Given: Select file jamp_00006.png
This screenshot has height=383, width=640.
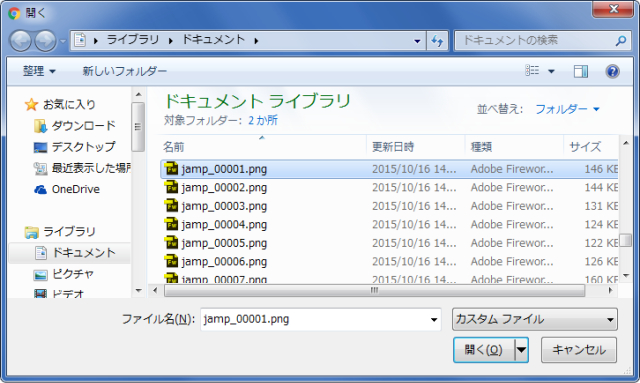Looking at the screenshot, I should click(389, 261).
